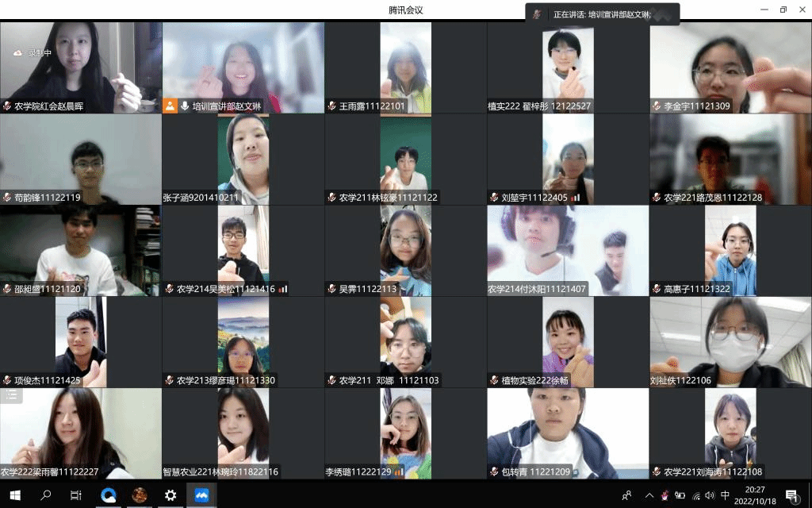Click the 录制中 recording label
Screen dimensions: 812x508
(x=40, y=53)
